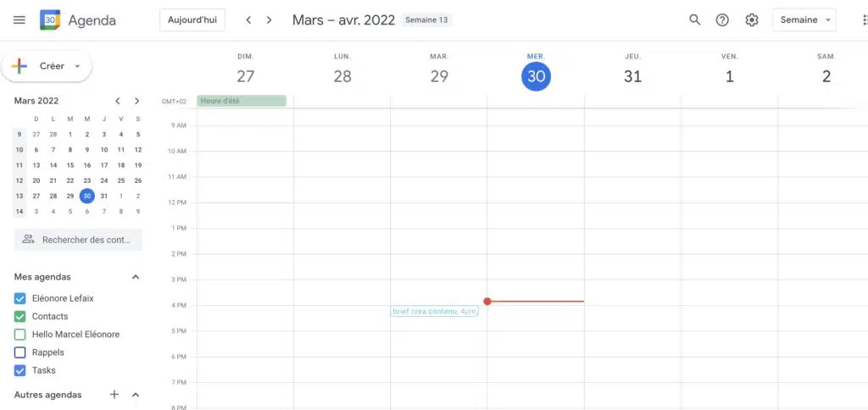Go to next week arrow
The image size is (868, 410).
(270, 20)
